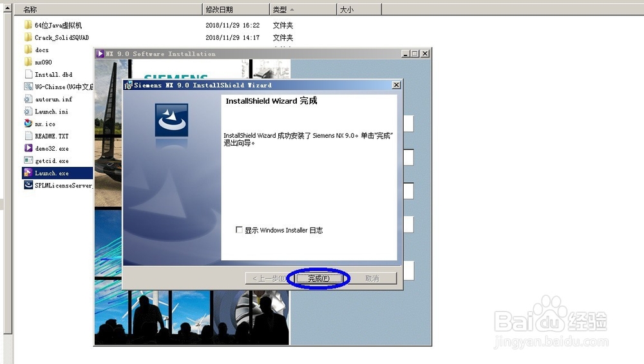The width and height of the screenshot is (644, 364).
Task: Sort the file list by 类型 column
Action: coord(303,10)
